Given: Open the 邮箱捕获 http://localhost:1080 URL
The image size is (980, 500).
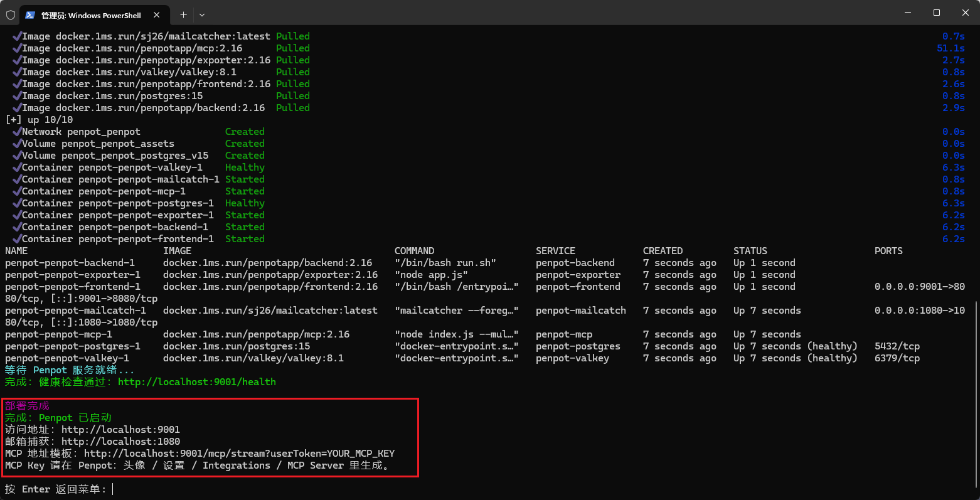Looking at the screenshot, I should coord(120,442).
